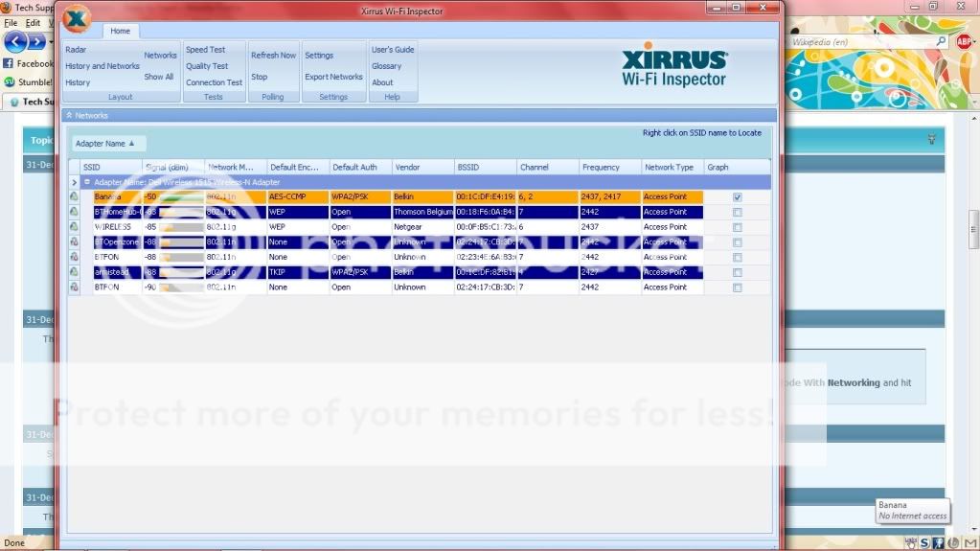Click the lock icon beside the armistead network
Viewport: 980px width, 551px height.
(x=74, y=272)
